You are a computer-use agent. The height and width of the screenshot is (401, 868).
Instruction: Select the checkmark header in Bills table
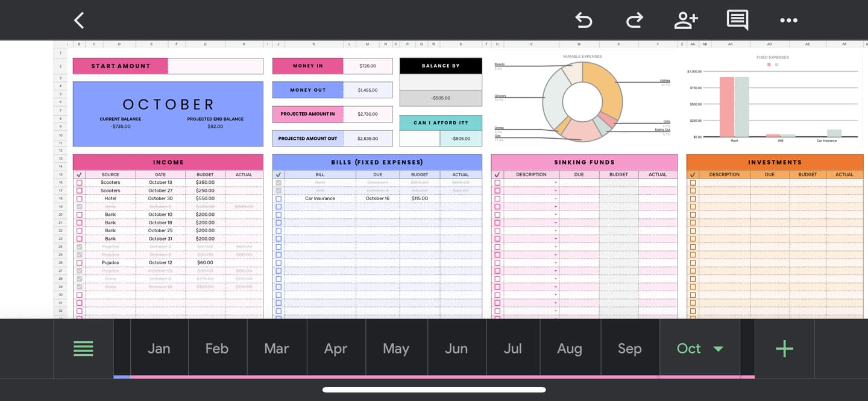[278, 174]
